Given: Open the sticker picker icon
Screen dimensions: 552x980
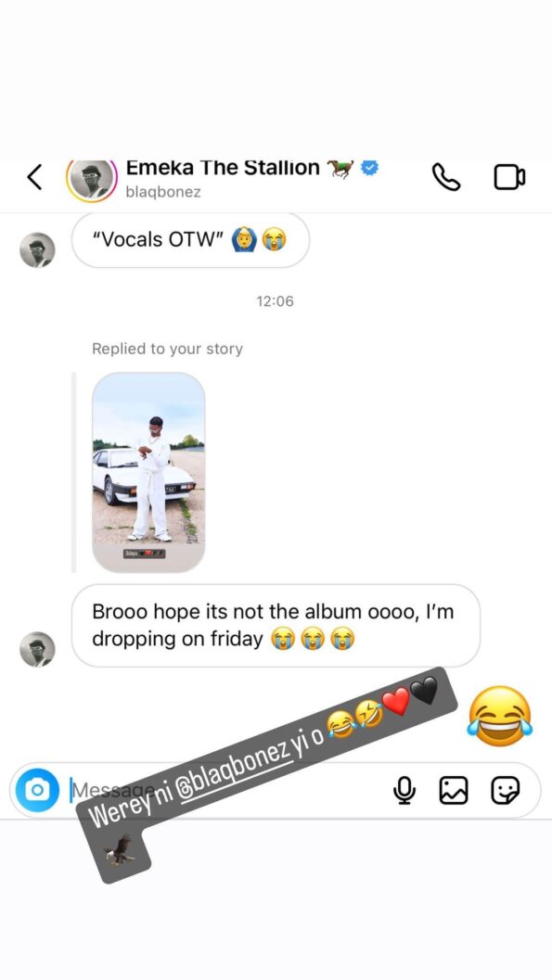Looking at the screenshot, I should tap(505, 790).
